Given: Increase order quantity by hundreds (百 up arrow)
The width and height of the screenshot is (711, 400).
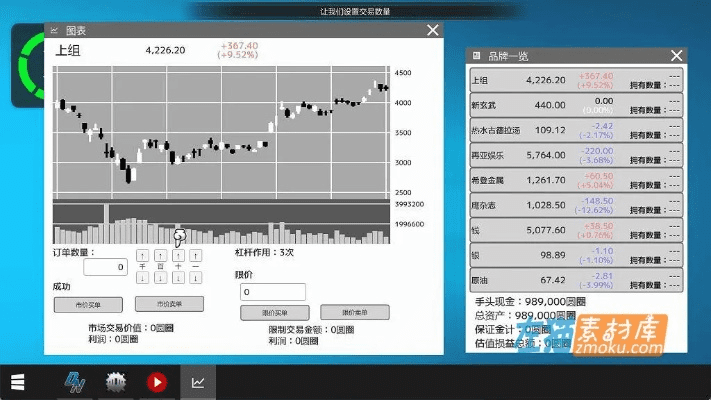Looking at the screenshot, I should click(160, 256).
